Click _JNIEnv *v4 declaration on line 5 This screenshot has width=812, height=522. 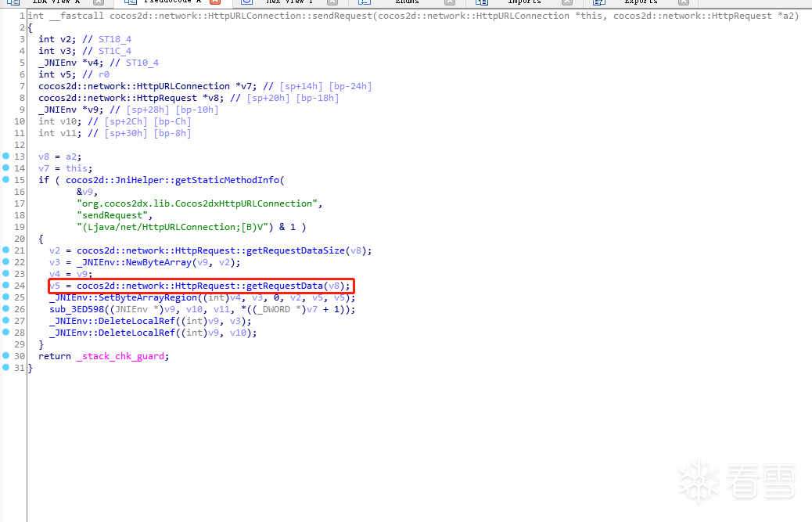tap(71, 63)
